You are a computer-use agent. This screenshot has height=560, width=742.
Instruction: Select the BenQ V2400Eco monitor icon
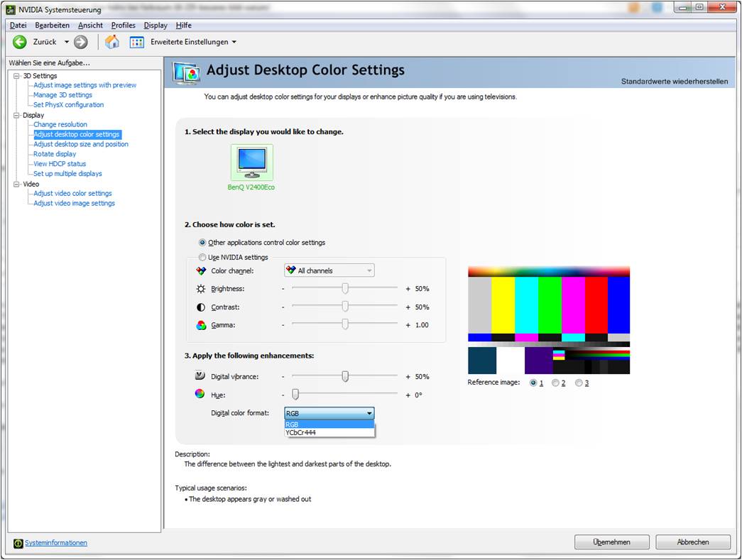(x=251, y=162)
